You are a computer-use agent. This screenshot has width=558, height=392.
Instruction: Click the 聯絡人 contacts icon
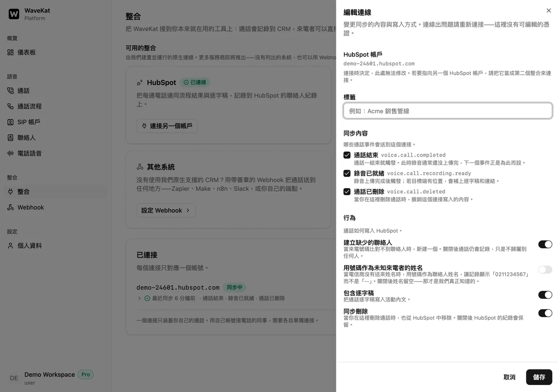11,138
